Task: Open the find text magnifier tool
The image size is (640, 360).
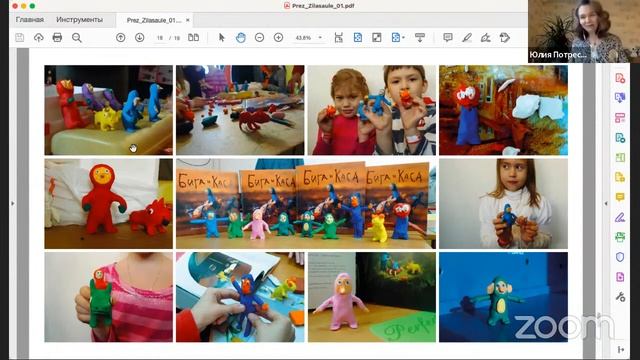Action: 77,38
